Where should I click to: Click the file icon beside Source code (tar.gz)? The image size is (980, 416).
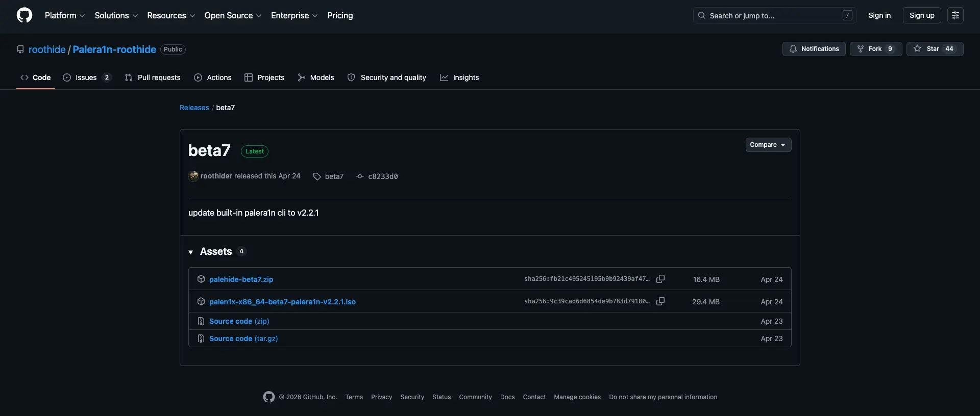(201, 339)
